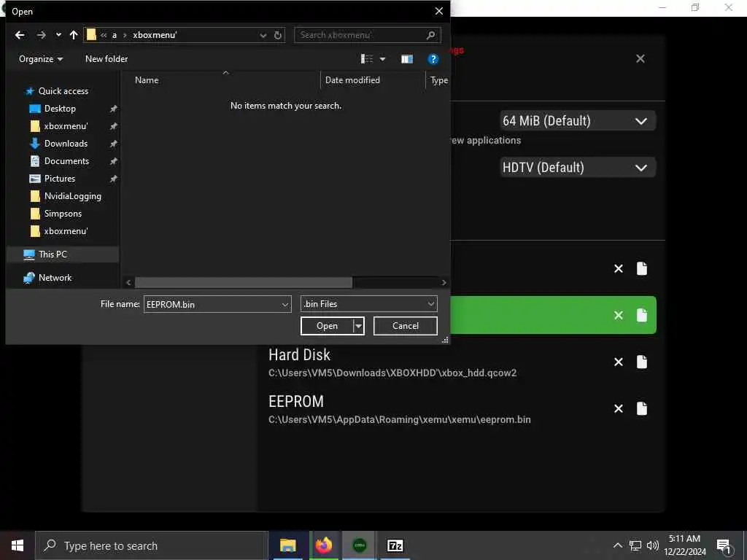Open notification center
Viewport: 747px width, 560px height.
[724, 545]
